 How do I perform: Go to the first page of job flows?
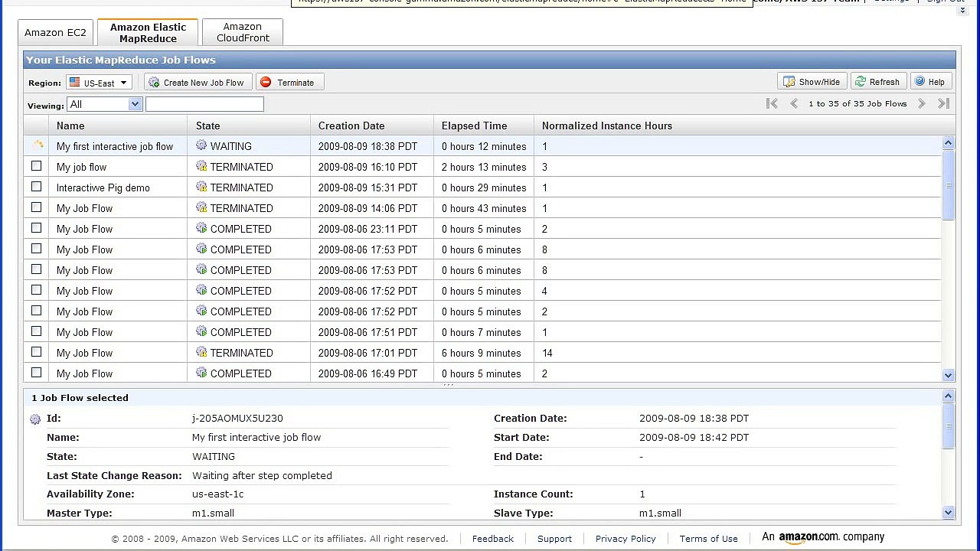coord(772,103)
